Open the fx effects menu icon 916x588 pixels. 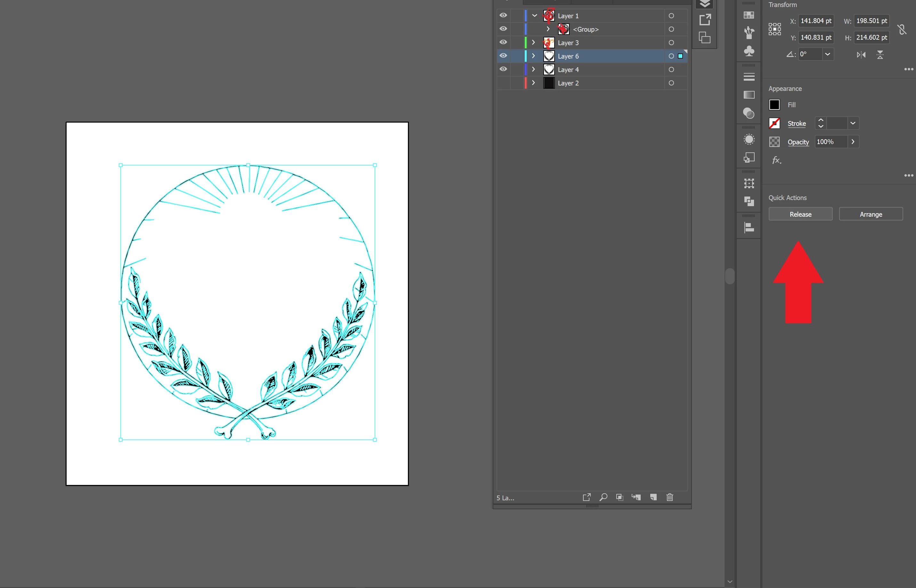tap(776, 160)
